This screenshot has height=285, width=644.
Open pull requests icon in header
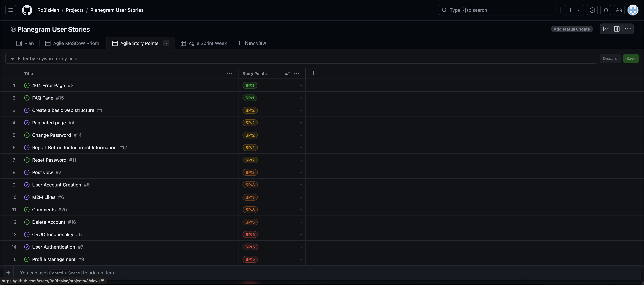pos(605,10)
